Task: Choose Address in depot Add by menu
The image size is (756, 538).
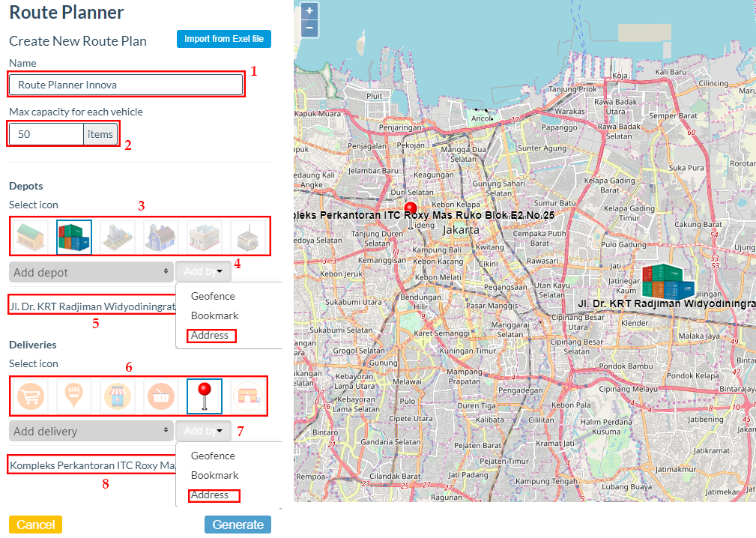Action: point(210,336)
